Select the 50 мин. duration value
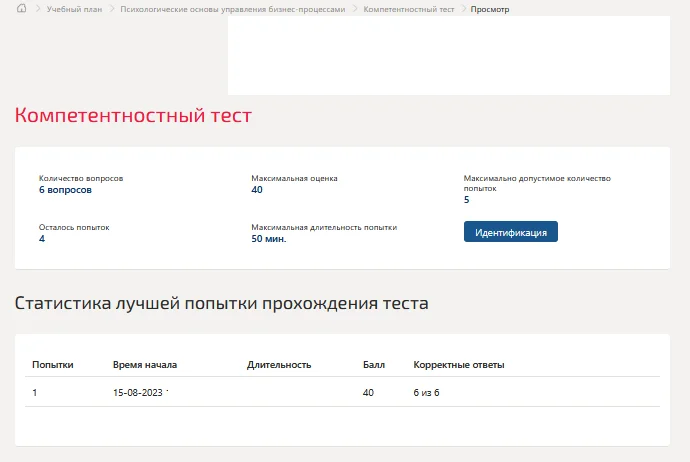This screenshot has width=690, height=462. point(269,239)
